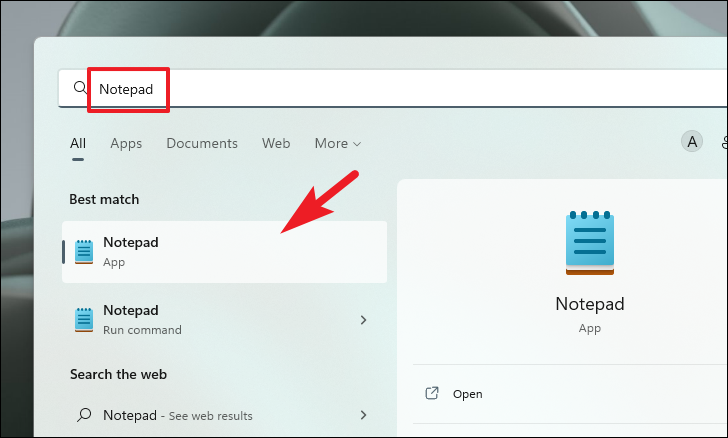This screenshot has height=438, width=728.
Task: Click the Notepad App icon in best match
Action: pos(84,252)
